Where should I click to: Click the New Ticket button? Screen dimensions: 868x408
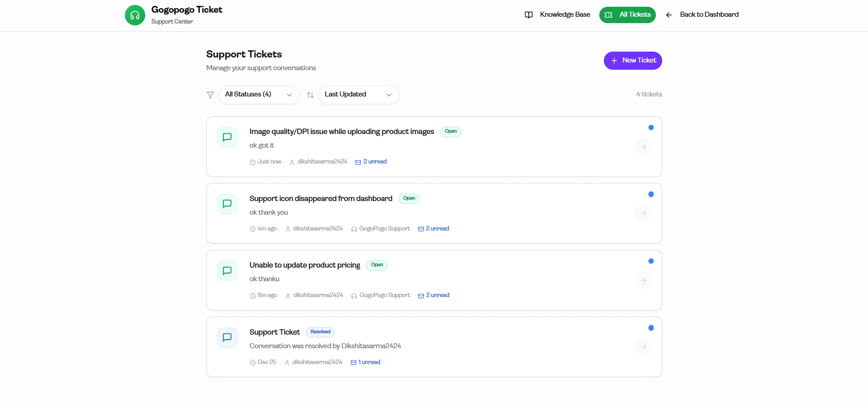point(633,61)
